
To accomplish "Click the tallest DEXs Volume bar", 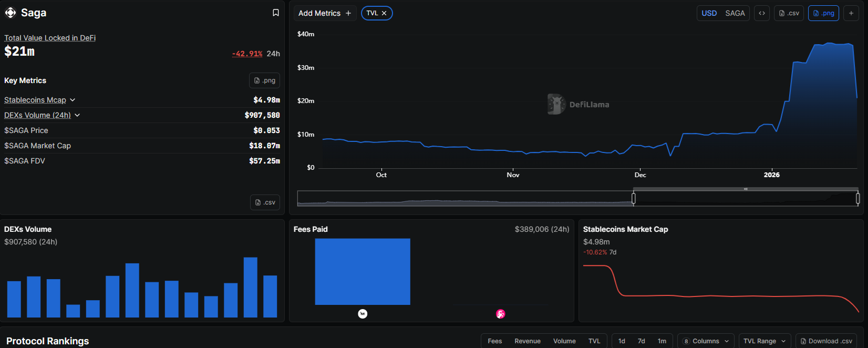I will [x=251, y=287].
